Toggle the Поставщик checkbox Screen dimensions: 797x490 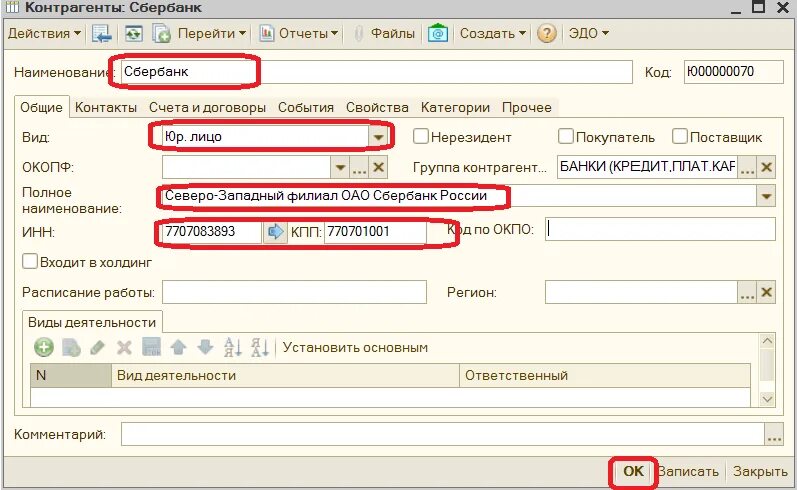[680, 136]
